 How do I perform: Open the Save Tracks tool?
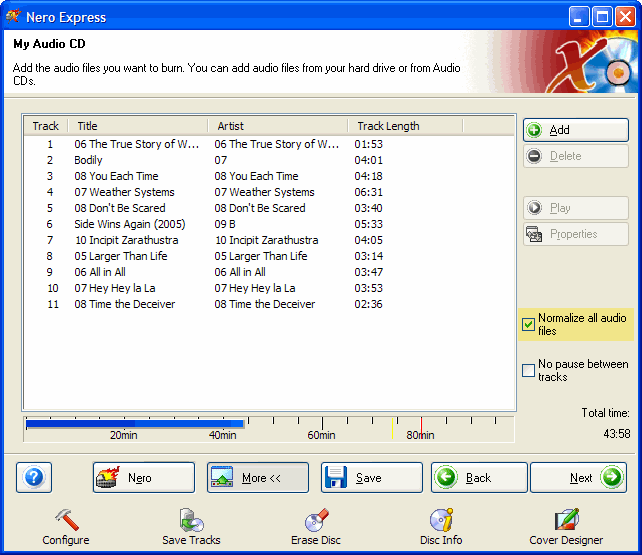pos(191,527)
